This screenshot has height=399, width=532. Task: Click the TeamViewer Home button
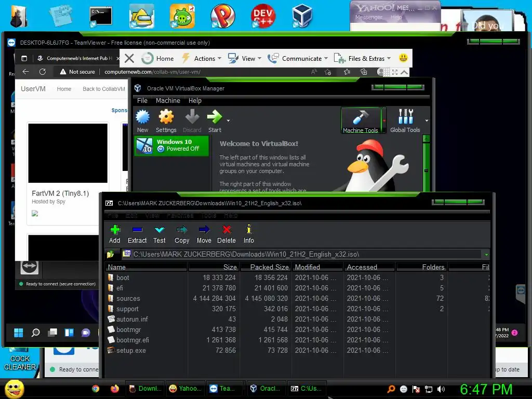pos(158,58)
